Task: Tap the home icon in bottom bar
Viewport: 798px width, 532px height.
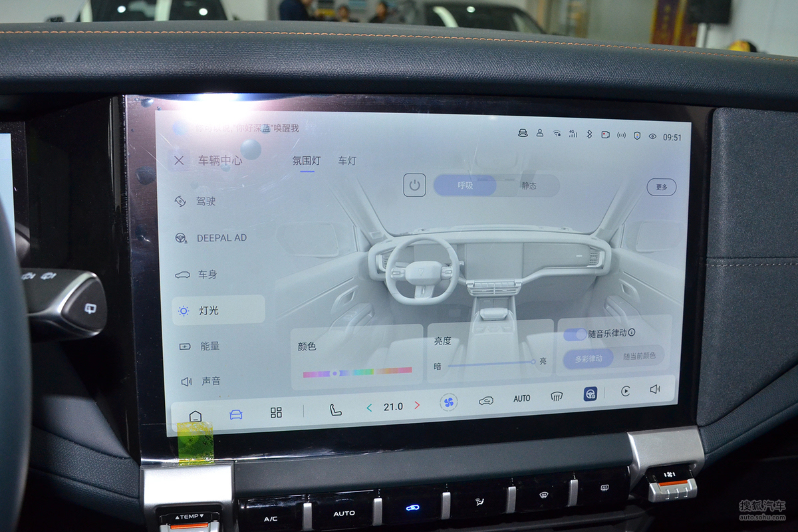Action: (x=195, y=416)
